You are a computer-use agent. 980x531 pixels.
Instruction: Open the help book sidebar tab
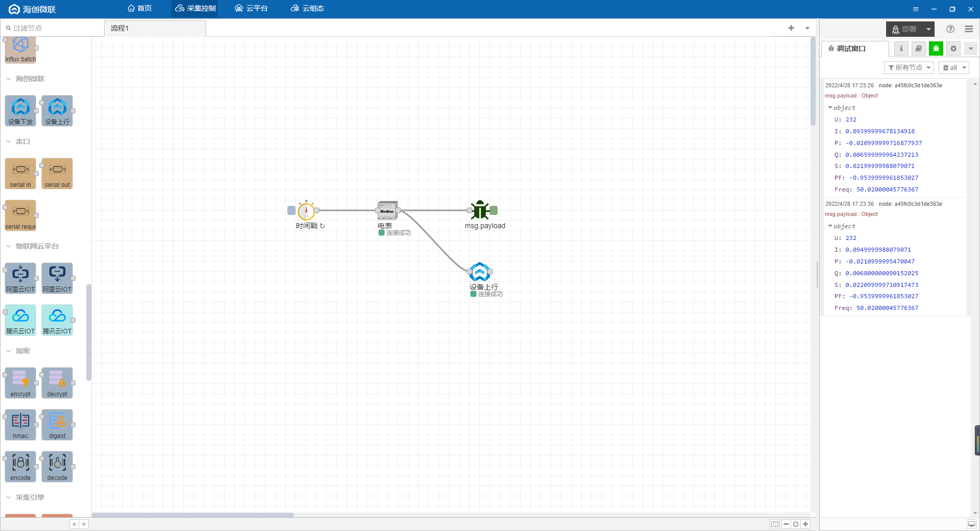click(x=919, y=49)
